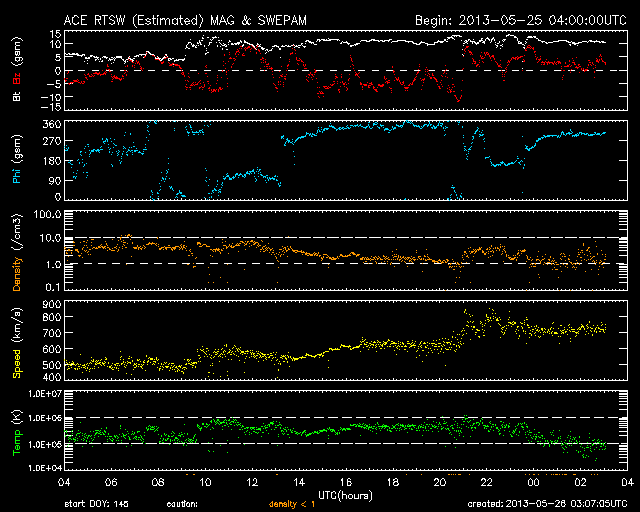Click the "100.0" tick on the Density axis
This screenshot has height=512, width=640.
(x=48, y=214)
